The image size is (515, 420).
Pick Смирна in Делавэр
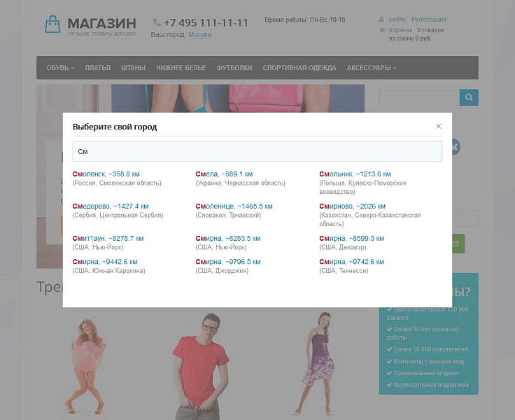point(351,238)
